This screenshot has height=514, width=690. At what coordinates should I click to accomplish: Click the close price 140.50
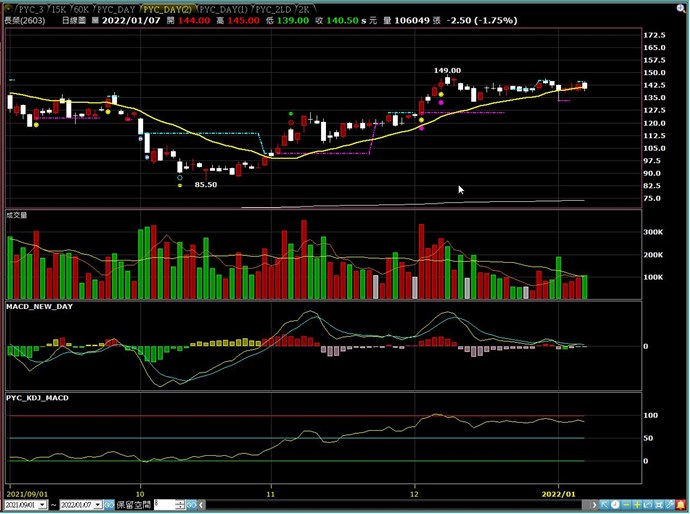pos(342,20)
